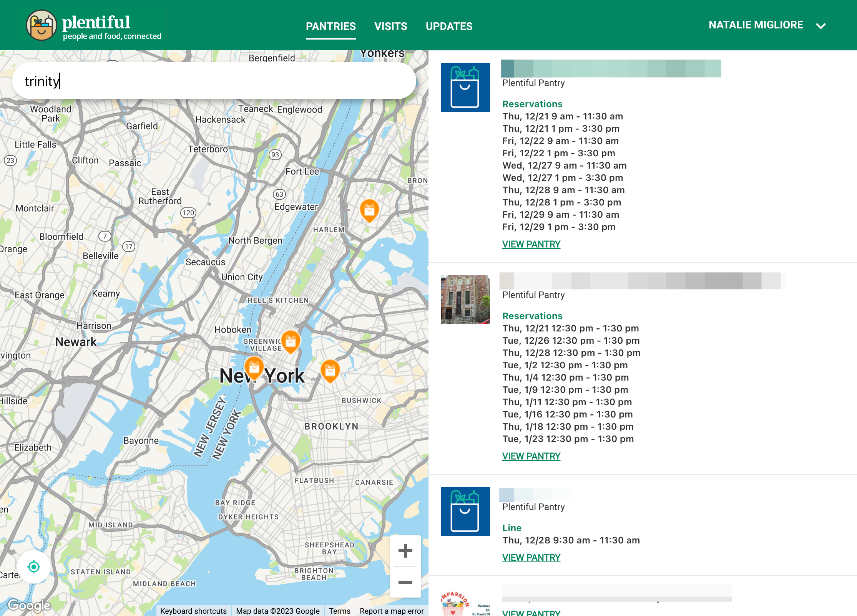The width and height of the screenshot is (857, 616).
Task: Click the Natalie Migliore user name
Action: pyautogui.click(x=756, y=25)
